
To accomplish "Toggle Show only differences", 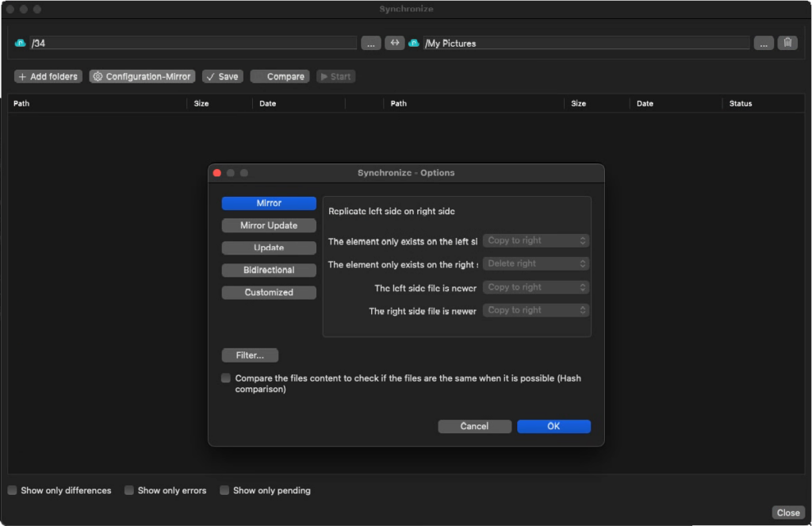I will (12, 490).
